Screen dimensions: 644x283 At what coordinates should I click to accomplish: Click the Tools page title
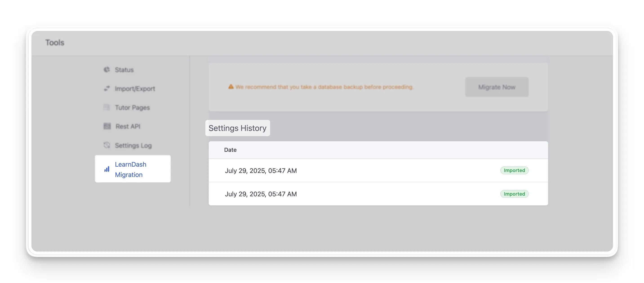tap(55, 42)
